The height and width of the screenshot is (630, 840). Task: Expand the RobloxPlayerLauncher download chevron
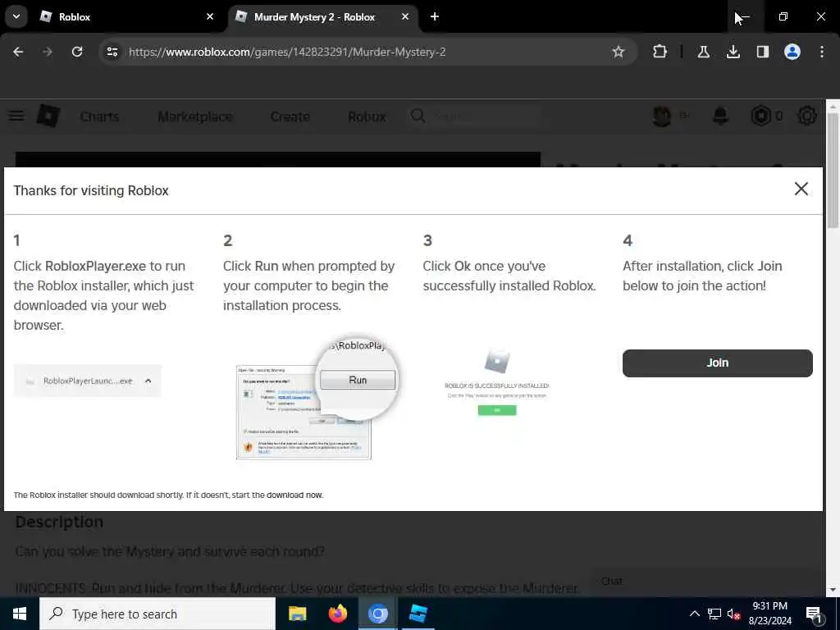[148, 381]
